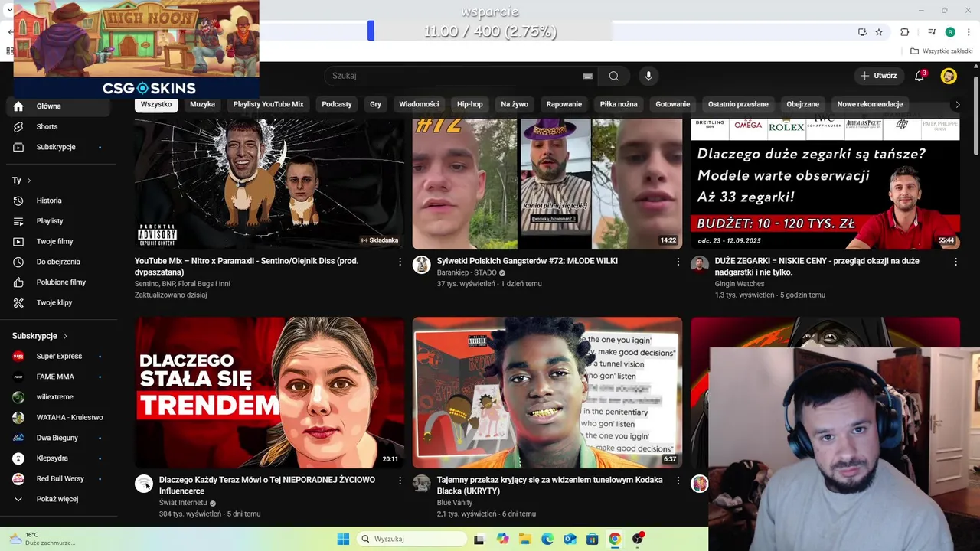Open the on-screen keyboard icon in search box
The width and height of the screenshot is (980, 551).
coord(587,76)
